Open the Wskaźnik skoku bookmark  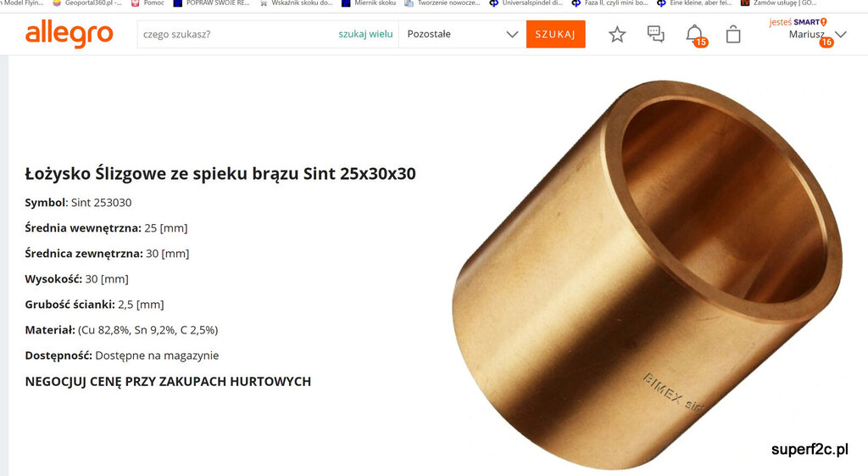point(296,3)
